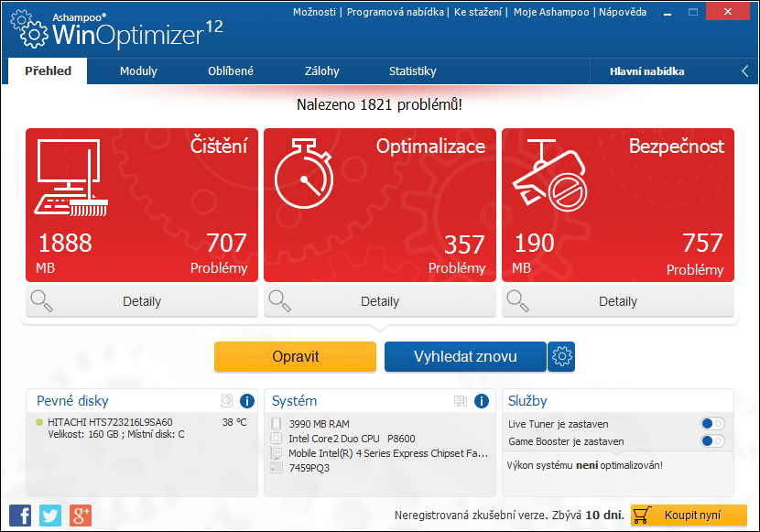Click the monitor icon in Systém panel
Image resolution: width=760 pixels, height=532 pixels.
[461, 401]
